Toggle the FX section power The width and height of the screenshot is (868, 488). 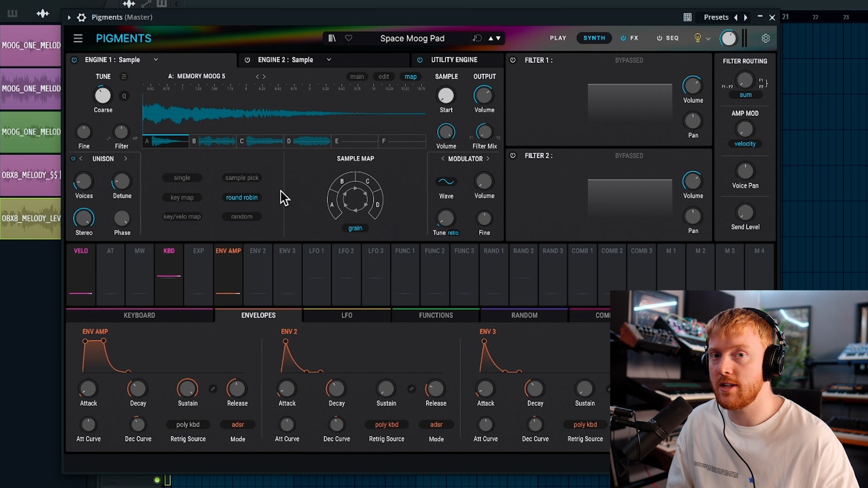(x=623, y=38)
